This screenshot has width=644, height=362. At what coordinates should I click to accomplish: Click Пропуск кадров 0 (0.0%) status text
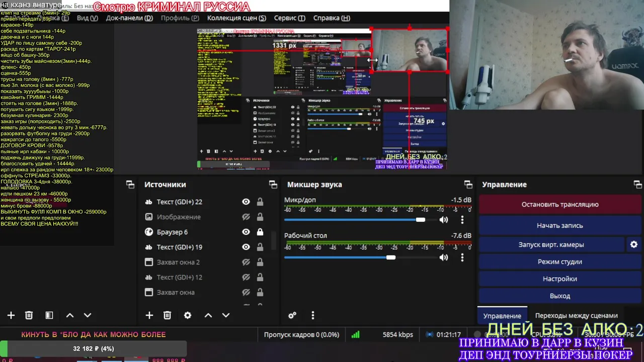point(301,334)
